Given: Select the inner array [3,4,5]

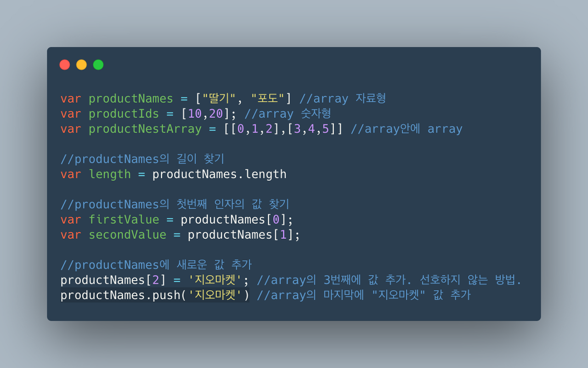Looking at the screenshot, I should (x=311, y=129).
